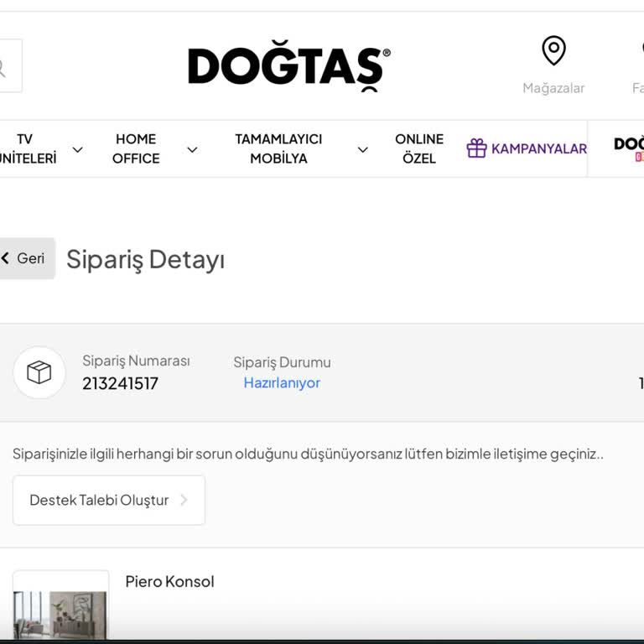Click the Mağazalar label
This screenshot has width=644, height=644.
[553, 88]
